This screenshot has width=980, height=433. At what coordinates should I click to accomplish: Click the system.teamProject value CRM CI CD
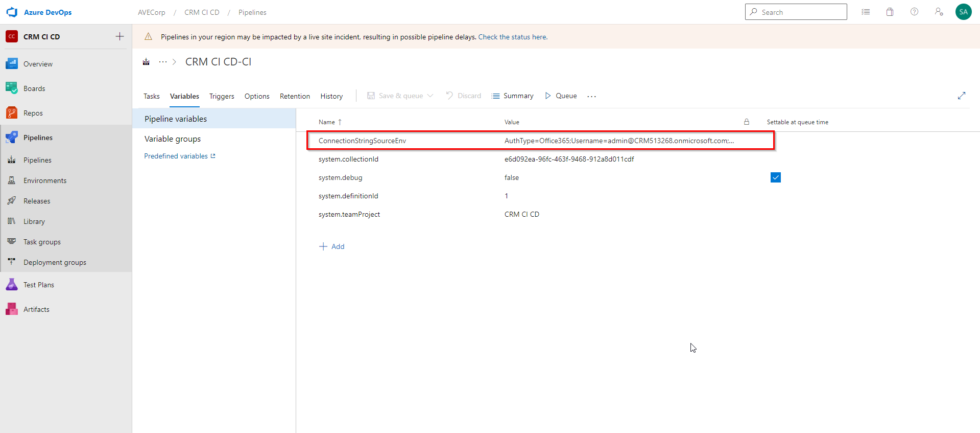[x=522, y=214]
